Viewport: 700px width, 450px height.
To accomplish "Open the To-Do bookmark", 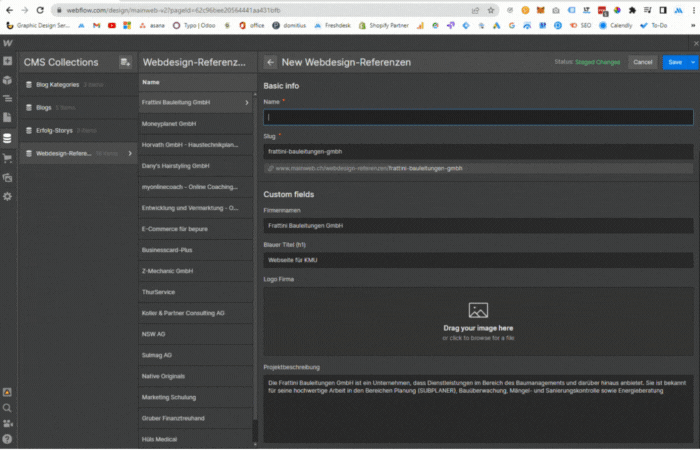I will [x=654, y=26].
